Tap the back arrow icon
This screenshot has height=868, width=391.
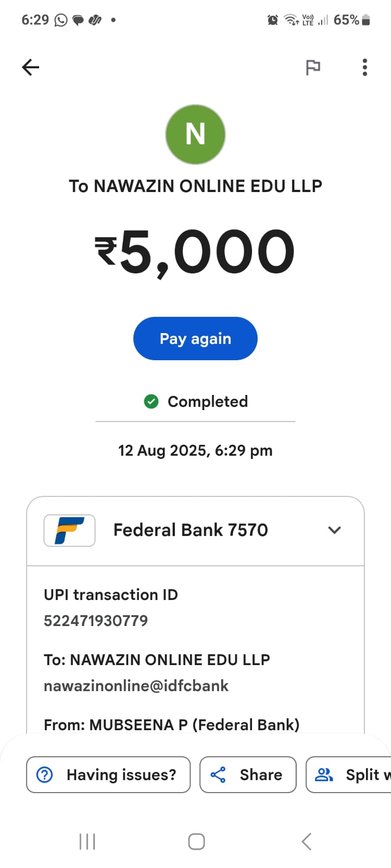click(31, 67)
